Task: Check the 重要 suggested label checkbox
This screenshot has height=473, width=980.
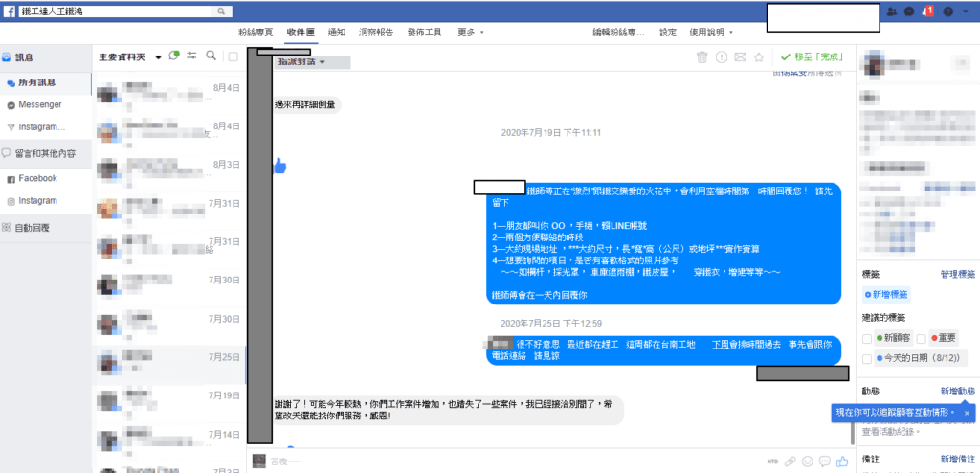Action: [921, 339]
